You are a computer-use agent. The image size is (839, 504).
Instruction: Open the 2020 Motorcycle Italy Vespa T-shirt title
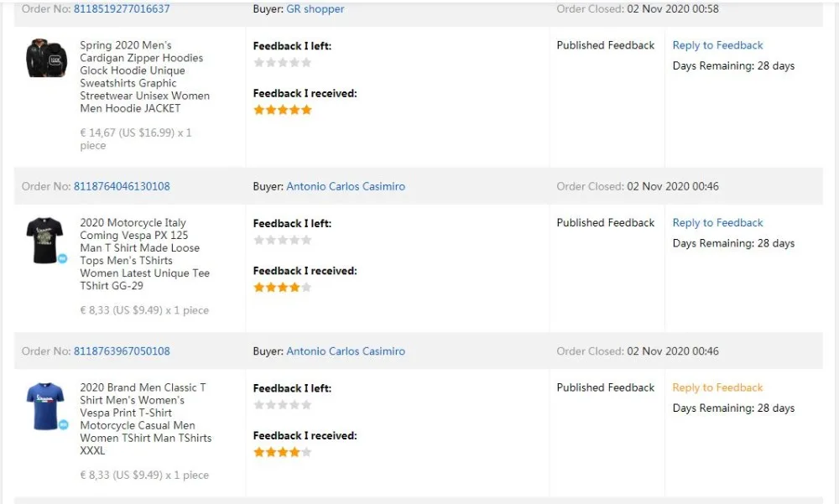[144, 254]
